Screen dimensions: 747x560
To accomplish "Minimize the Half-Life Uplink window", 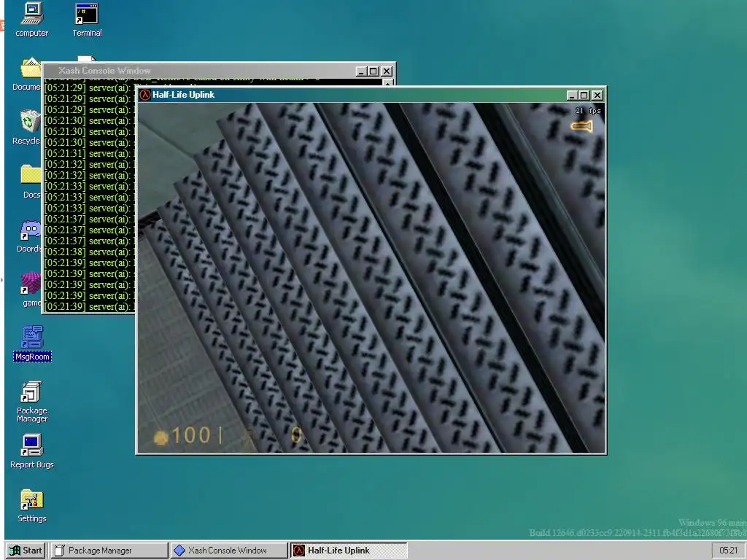I will click(572, 96).
